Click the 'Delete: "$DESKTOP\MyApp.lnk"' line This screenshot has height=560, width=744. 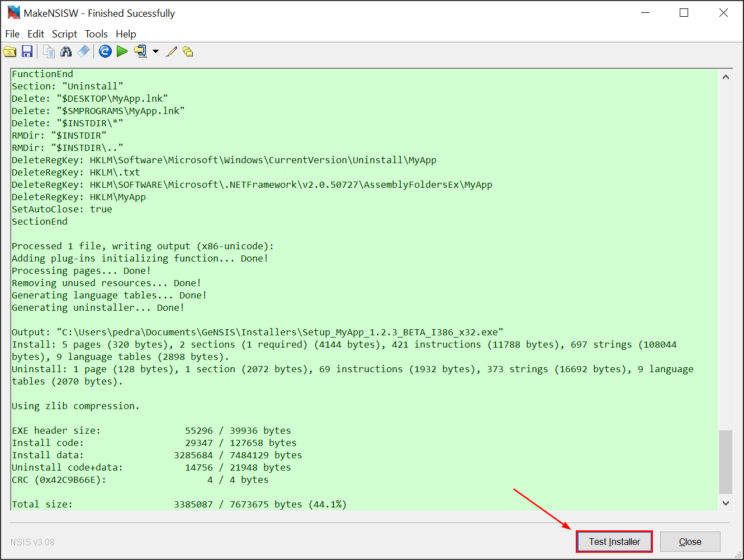pyautogui.click(x=90, y=98)
